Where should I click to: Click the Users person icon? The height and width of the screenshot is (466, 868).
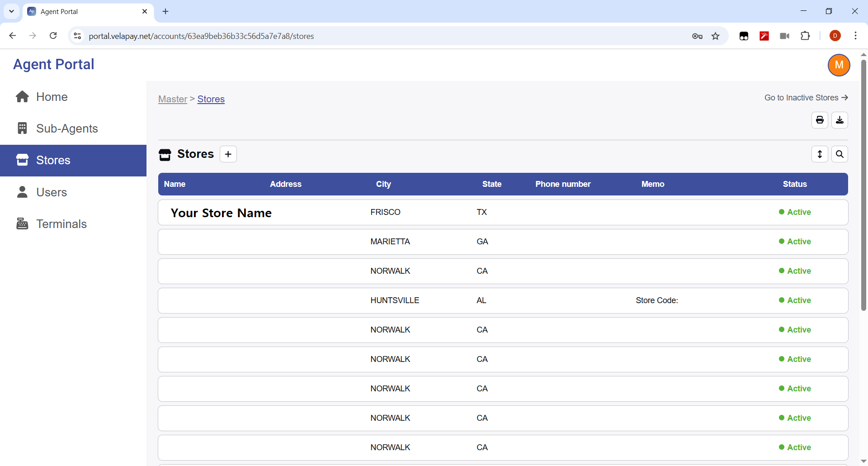tap(22, 192)
